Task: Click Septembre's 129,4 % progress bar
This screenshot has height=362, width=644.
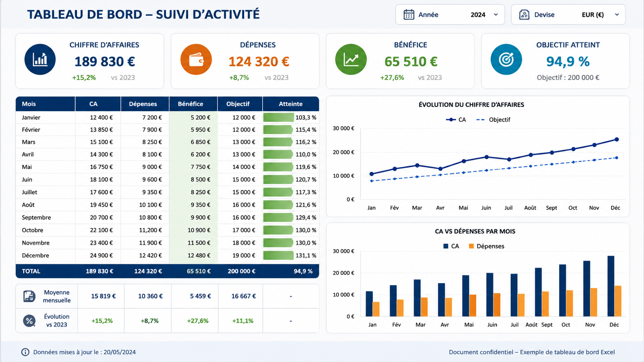Action: tap(278, 217)
